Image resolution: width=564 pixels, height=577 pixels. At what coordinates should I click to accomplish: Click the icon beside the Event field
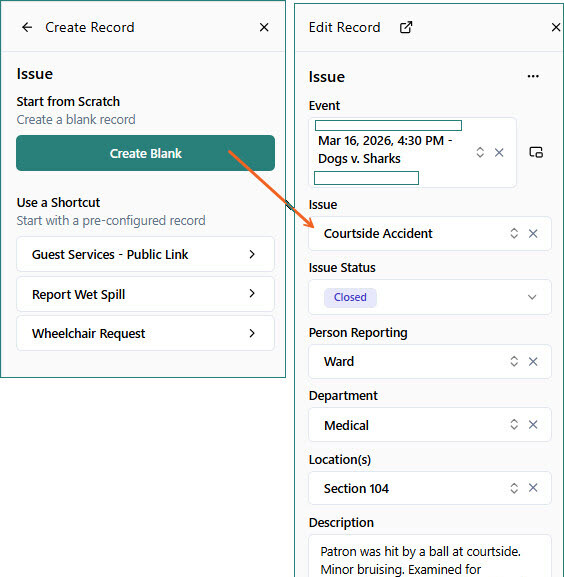click(536, 152)
